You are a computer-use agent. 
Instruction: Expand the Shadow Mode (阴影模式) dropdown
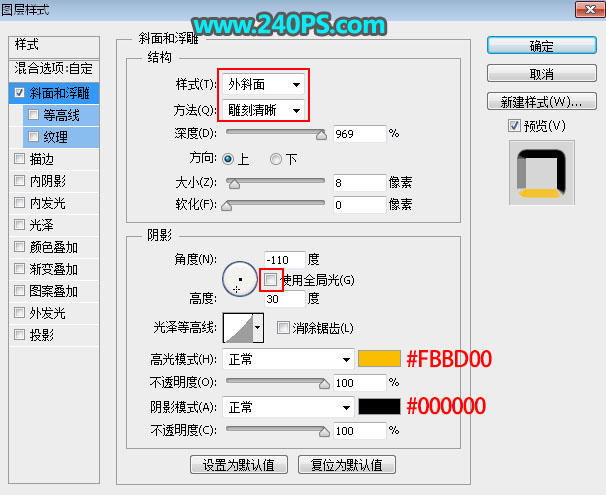pyautogui.click(x=289, y=408)
